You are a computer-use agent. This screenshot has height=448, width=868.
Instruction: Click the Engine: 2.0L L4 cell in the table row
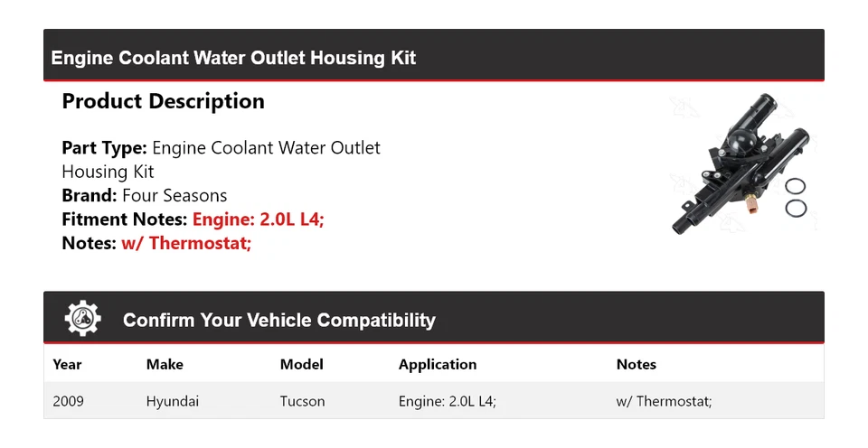446,401
